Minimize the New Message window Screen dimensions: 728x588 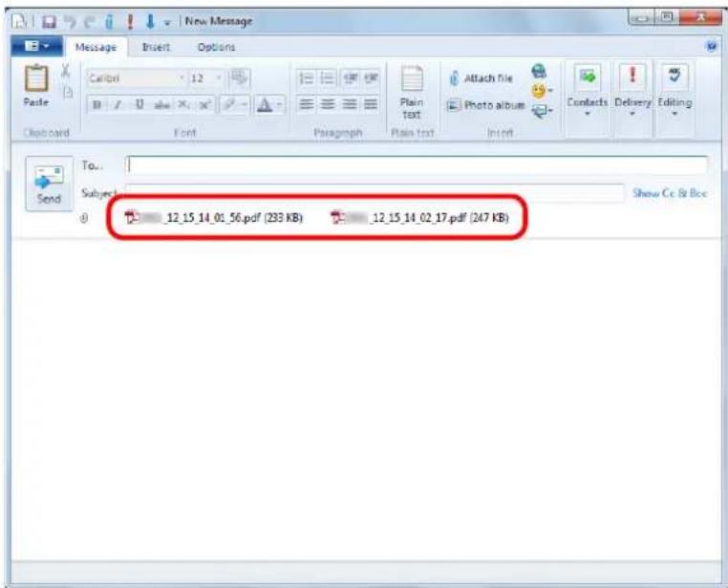640,17
